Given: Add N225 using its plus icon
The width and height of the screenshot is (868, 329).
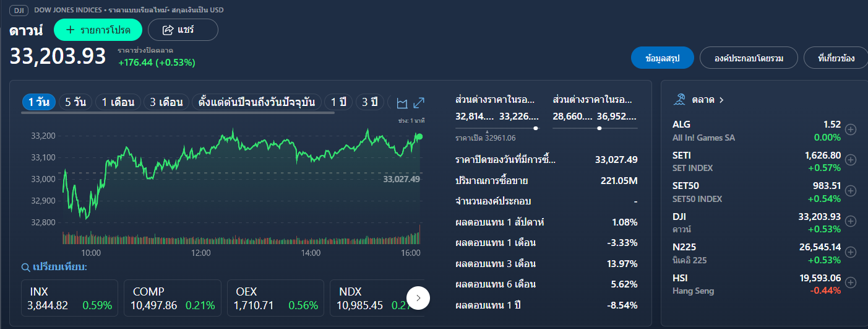Looking at the screenshot, I should pos(851,252).
